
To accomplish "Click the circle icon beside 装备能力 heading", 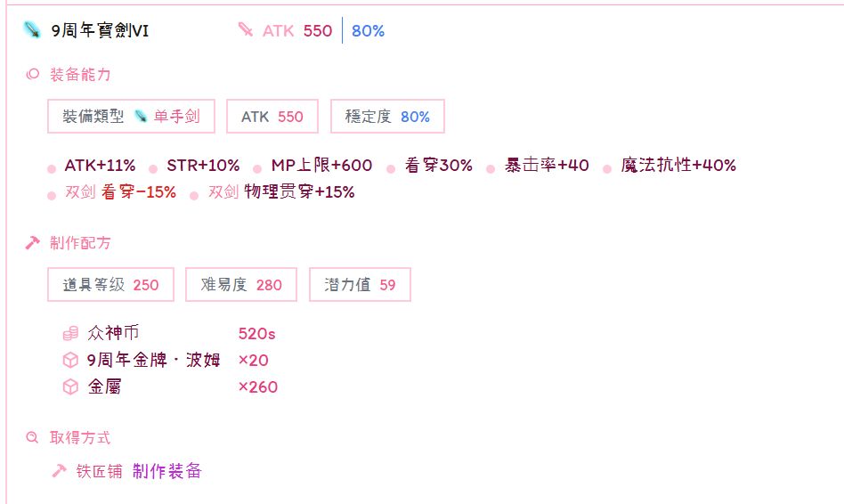I will (33, 75).
